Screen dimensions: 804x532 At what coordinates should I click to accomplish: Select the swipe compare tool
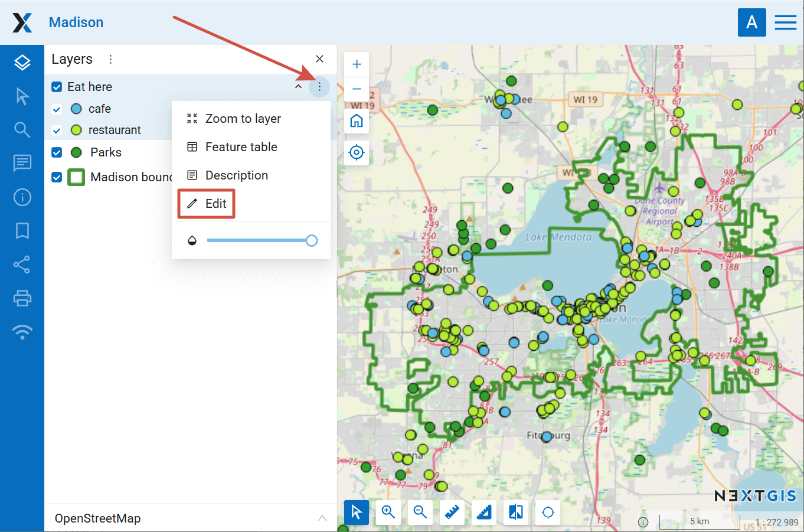click(516, 512)
